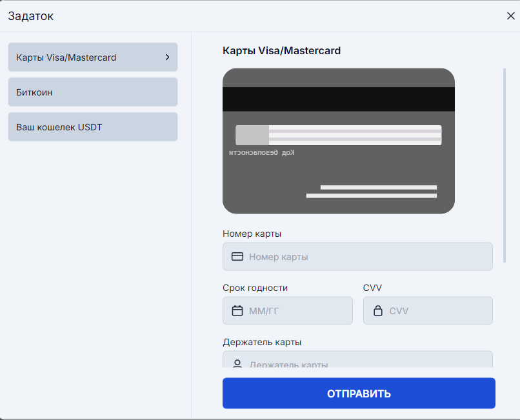
Task: Click the Держатель карты label
Action: [x=262, y=342]
